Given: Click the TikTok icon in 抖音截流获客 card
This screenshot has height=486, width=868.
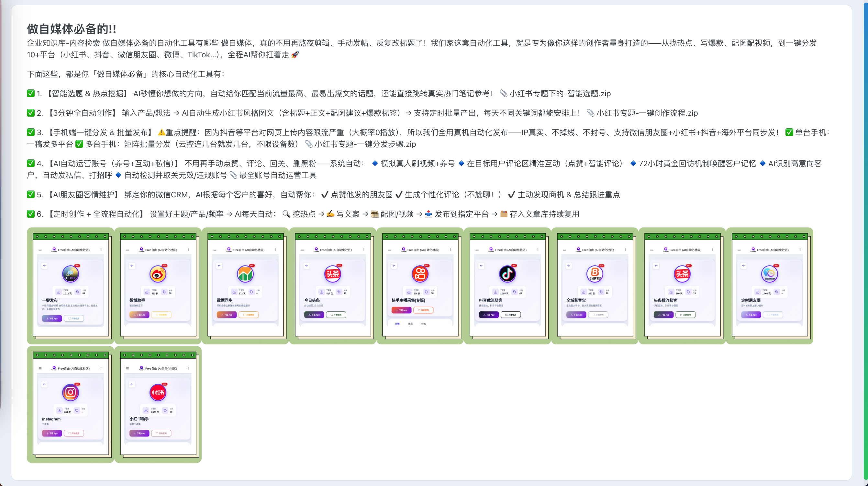Looking at the screenshot, I should pyautogui.click(x=507, y=274).
